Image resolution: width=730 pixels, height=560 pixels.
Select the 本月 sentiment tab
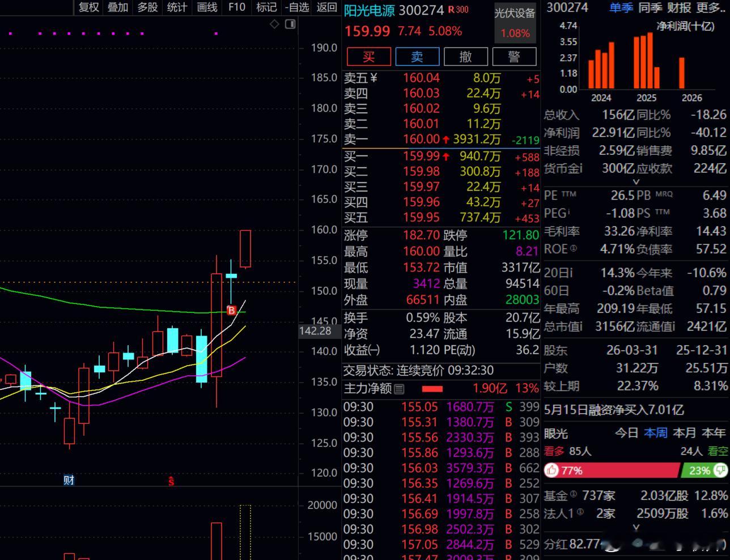(x=685, y=433)
